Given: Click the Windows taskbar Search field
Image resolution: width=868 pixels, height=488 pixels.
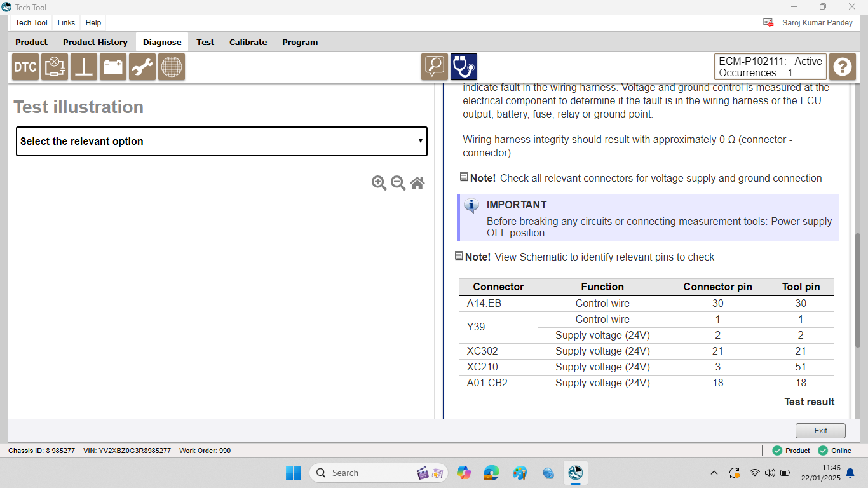Looking at the screenshot, I should tap(379, 473).
